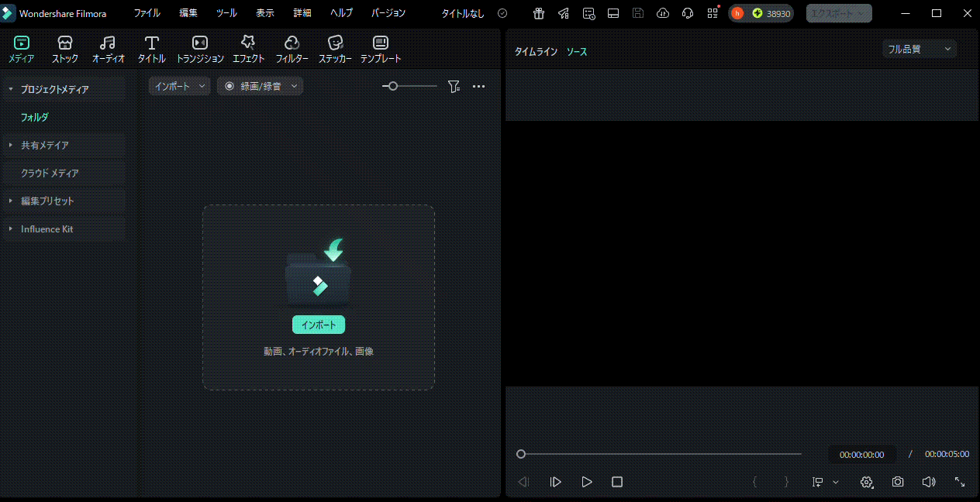This screenshot has height=502, width=980.
Task: Take a snapshot with camera icon
Action: 898,482
